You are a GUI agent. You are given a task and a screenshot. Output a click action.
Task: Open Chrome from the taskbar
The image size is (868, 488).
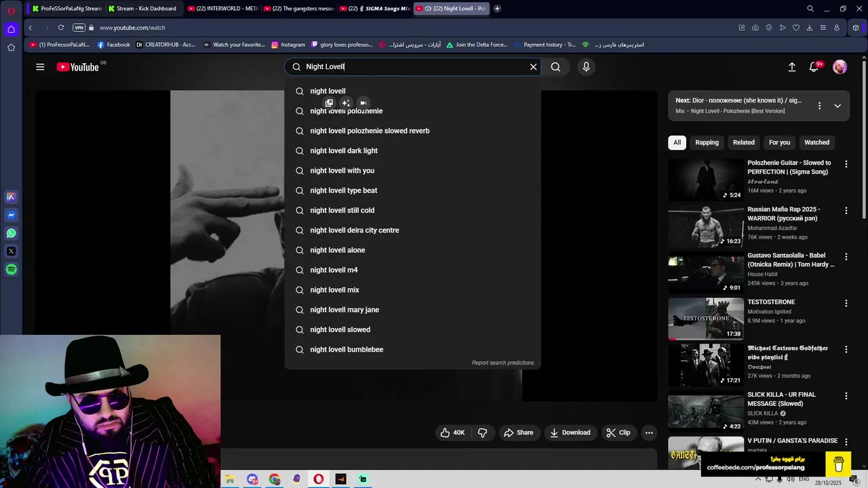[274, 479]
